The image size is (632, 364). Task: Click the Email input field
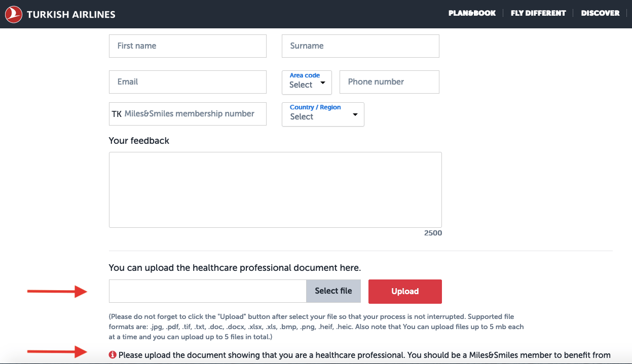[x=188, y=82]
